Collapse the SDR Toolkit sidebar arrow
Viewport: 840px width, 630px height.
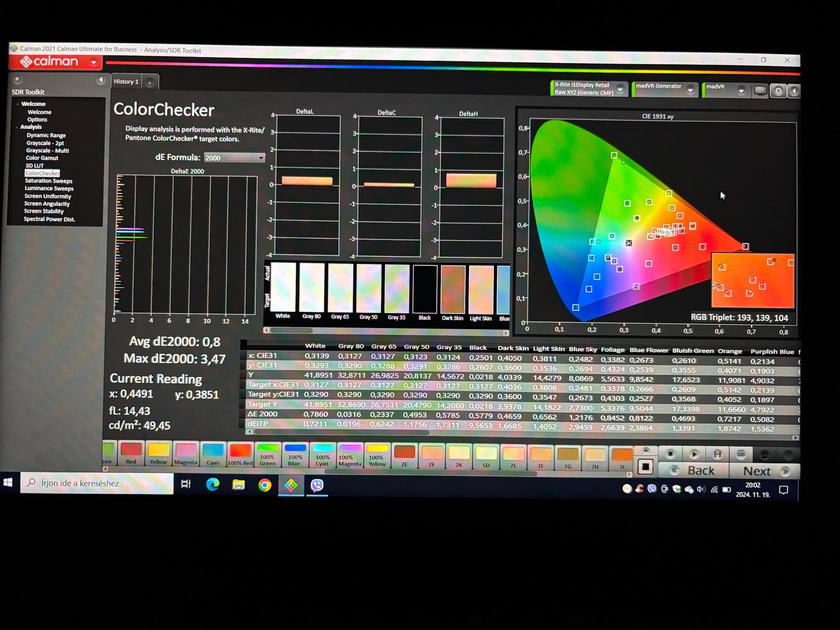point(100,80)
